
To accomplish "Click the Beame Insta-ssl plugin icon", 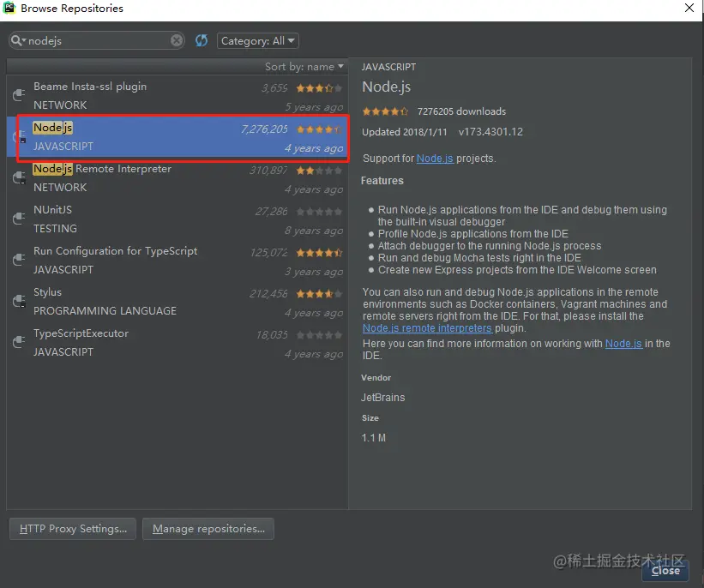I will click(19, 95).
